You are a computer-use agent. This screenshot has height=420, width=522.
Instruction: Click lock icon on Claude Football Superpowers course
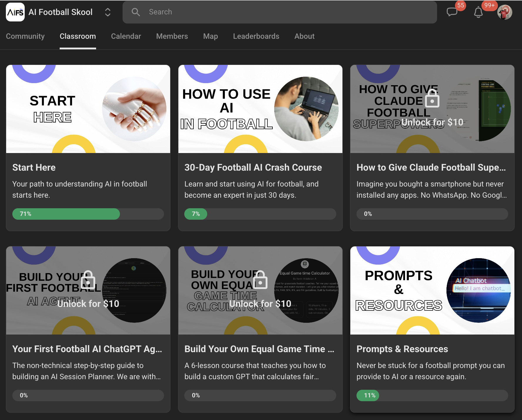432,99
